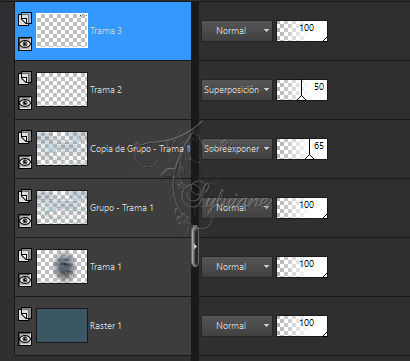Click the layer type icon for Raster 1
This screenshot has width=410, height=361.
25,315
